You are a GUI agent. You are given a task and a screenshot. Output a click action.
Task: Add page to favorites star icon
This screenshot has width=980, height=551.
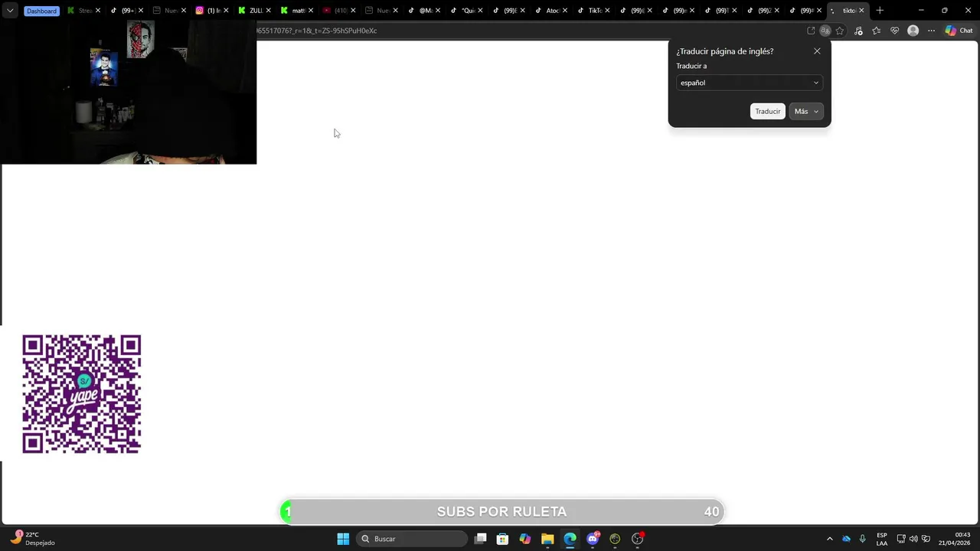[x=840, y=31]
